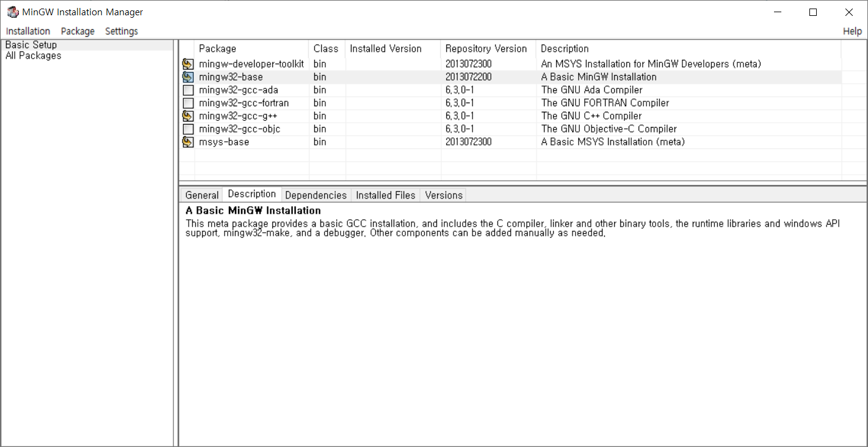Click 'A Basic MSYS Installation (meta)' description
This screenshot has height=447, width=868.
click(x=613, y=142)
